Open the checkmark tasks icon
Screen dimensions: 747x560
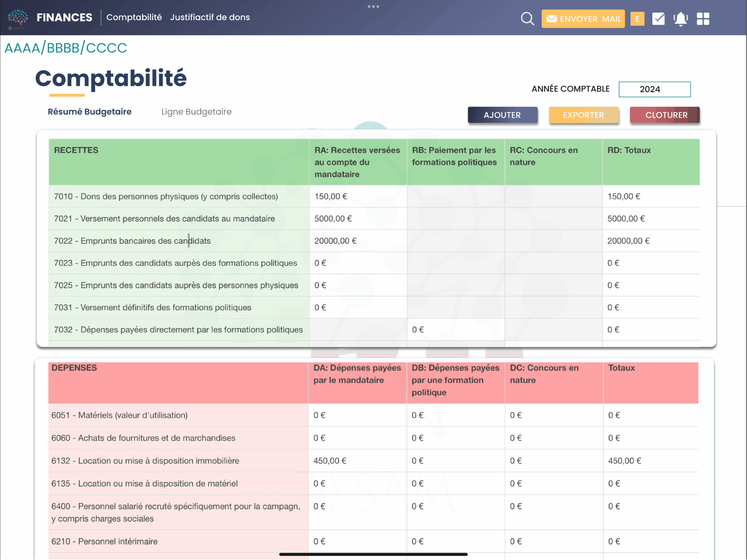pyautogui.click(x=658, y=19)
